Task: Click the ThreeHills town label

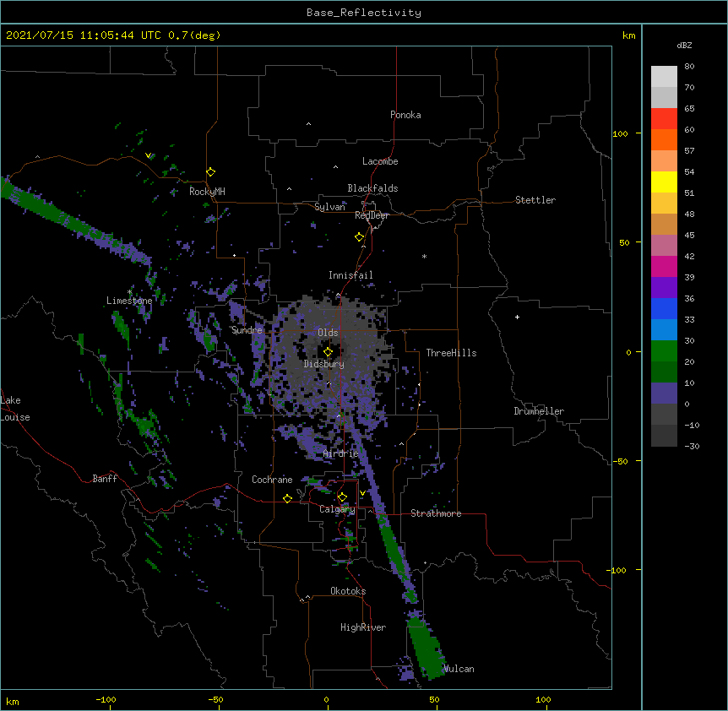Action: click(451, 353)
